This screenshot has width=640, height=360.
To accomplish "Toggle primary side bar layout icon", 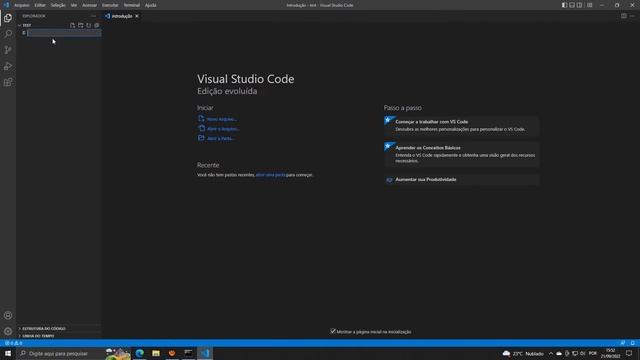I will tap(564, 5).
